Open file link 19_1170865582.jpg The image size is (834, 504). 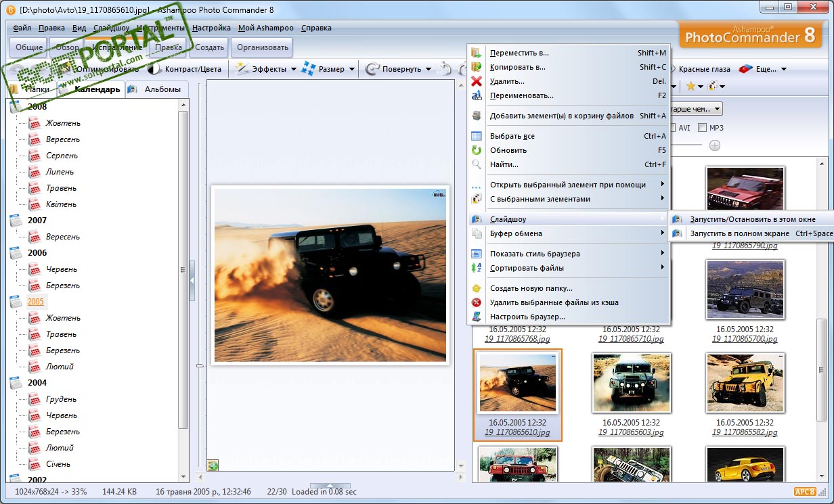745,432
